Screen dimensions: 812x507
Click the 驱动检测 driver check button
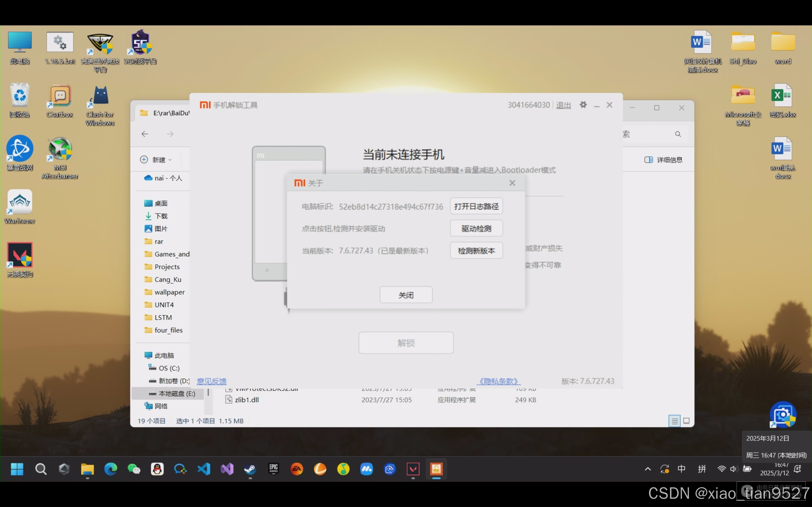pos(476,228)
